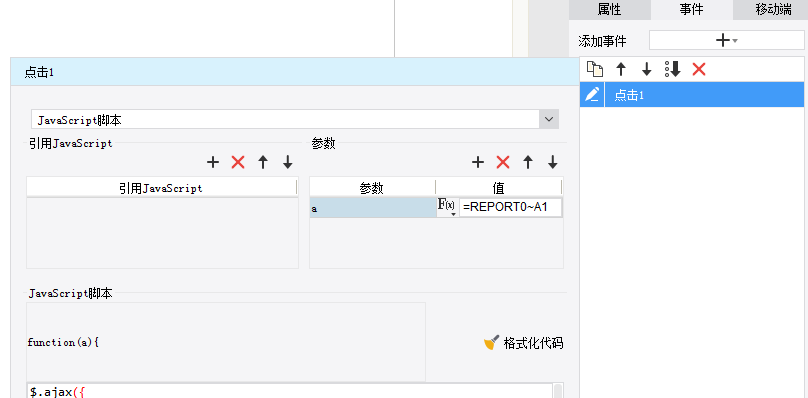Select the 点击1 event row

pos(692,95)
